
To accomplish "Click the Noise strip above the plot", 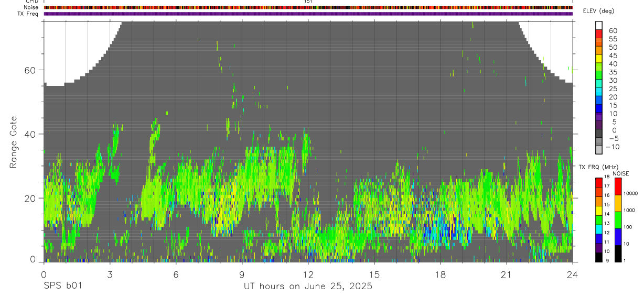I will tap(308, 7).
